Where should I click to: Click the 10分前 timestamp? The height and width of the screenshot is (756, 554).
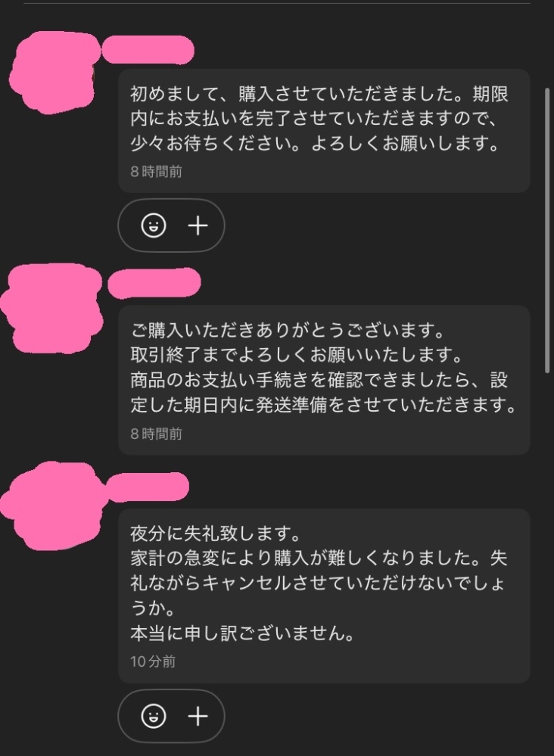tap(153, 661)
